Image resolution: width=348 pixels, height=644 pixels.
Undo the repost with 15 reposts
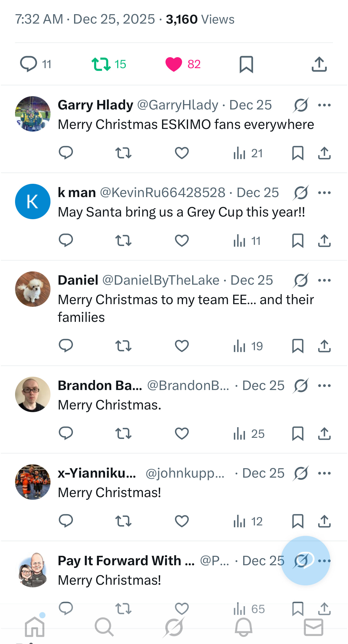[x=101, y=64]
